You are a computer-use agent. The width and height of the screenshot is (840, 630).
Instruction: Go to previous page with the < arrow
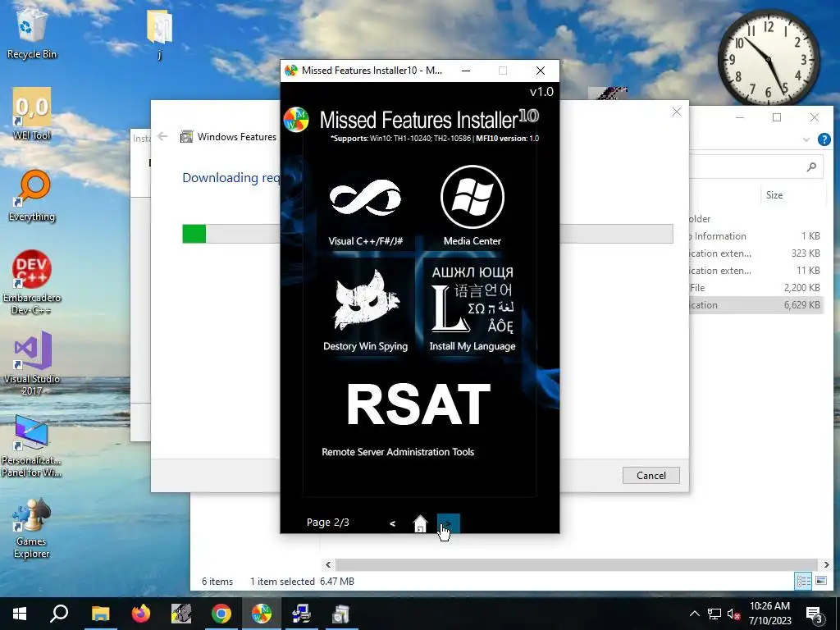point(392,523)
